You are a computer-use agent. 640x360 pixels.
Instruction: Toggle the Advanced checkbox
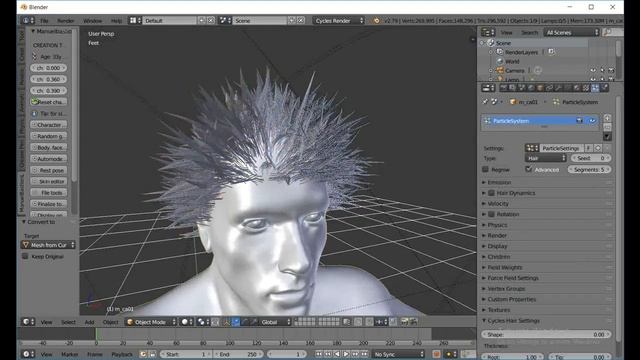[529, 169]
